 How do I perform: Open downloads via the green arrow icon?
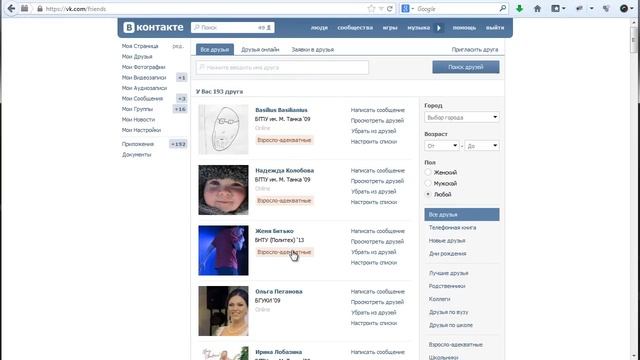click(x=519, y=9)
